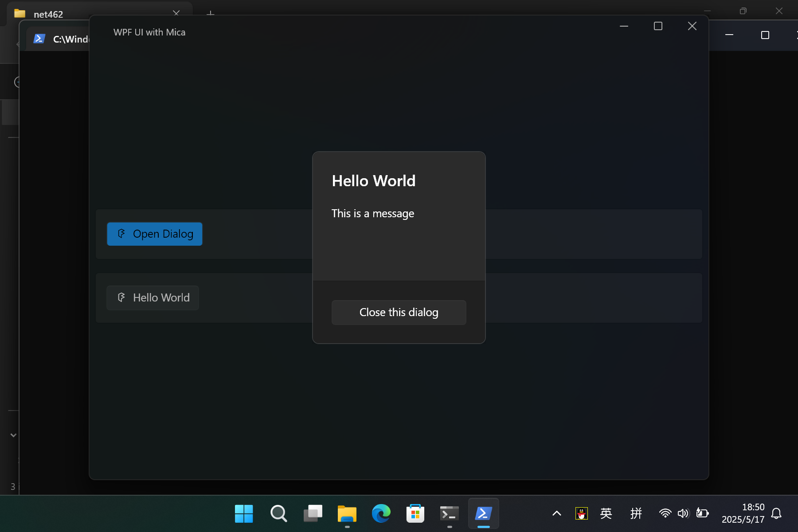Screen dimensions: 798x532
Task: Open File Explorer from the taskbar
Action: [347, 514]
